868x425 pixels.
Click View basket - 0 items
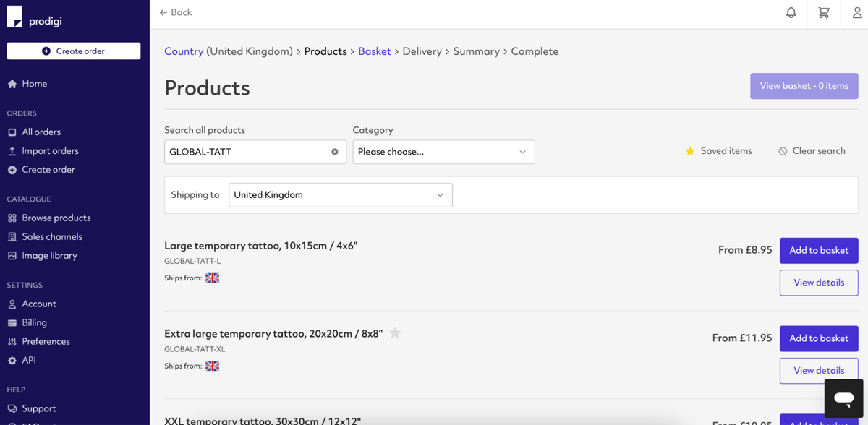pyautogui.click(x=804, y=85)
